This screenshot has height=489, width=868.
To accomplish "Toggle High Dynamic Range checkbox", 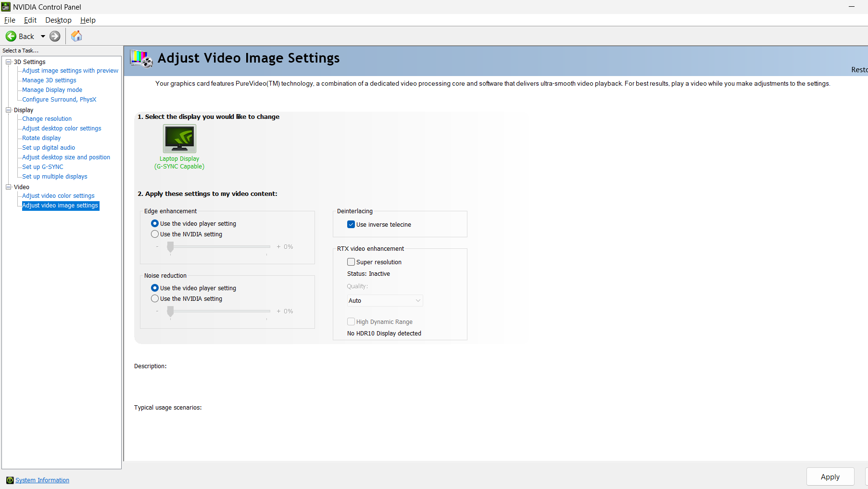I will (x=351, y=322).
